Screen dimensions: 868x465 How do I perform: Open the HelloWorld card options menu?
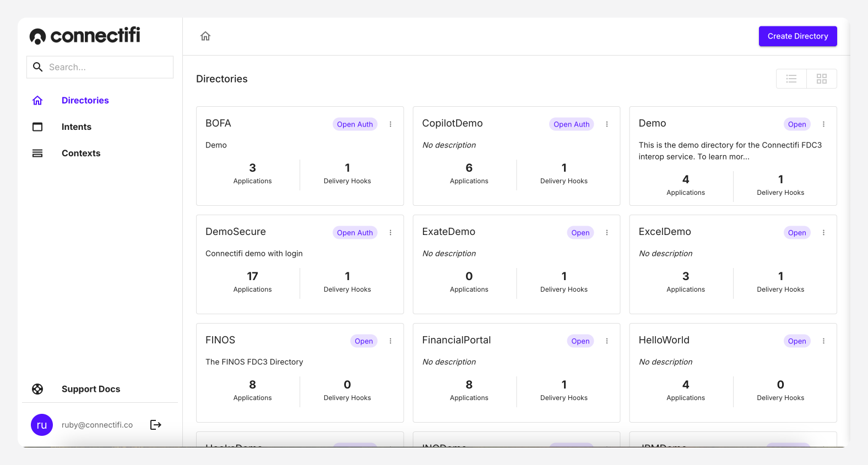click(x=824, y=341)
